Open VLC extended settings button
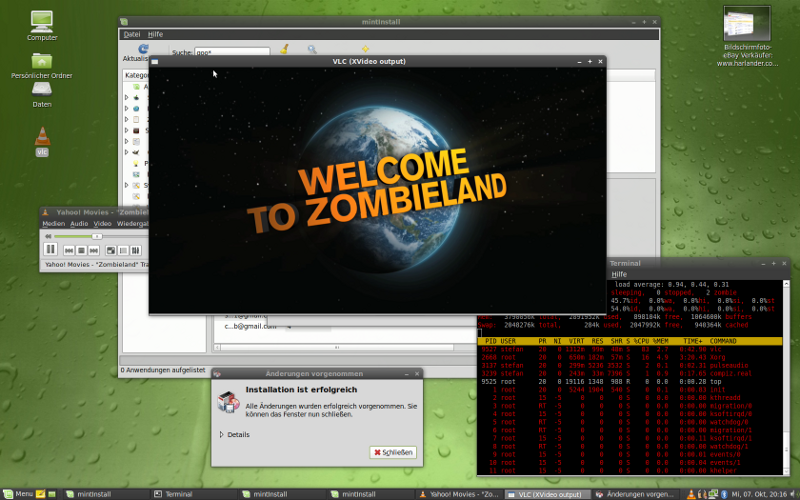 click(x=135, y=250)
